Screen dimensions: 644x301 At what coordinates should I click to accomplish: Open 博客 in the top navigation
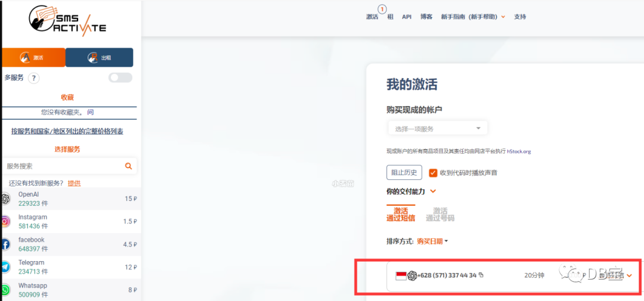click(426, 17)
